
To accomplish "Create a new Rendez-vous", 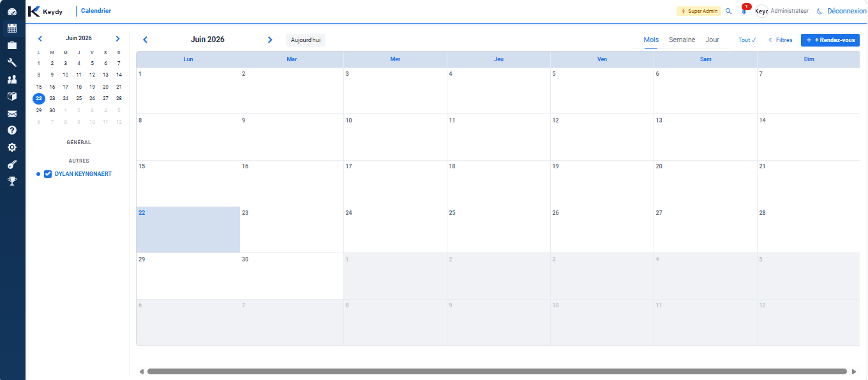I will 830,40.
